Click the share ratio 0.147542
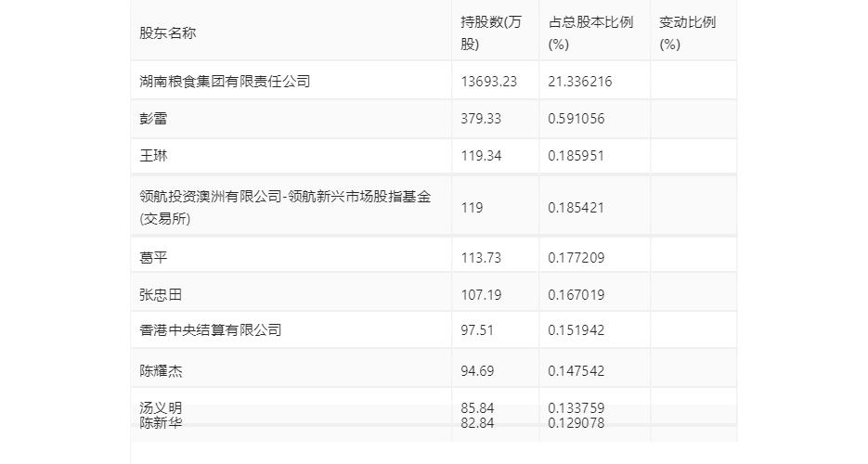The height and width of the screenshot is (464, 868). 577,370
